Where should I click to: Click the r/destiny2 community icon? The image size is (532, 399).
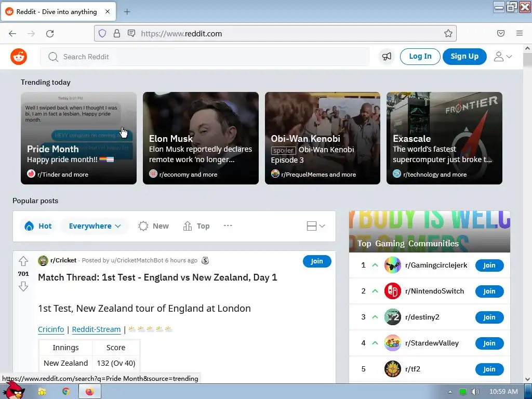pos(393,317)
